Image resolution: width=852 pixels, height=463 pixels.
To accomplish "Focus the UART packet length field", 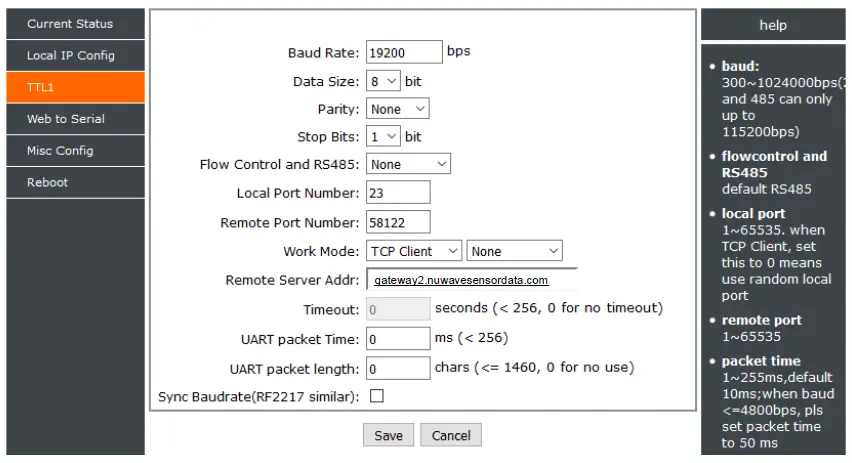I will pyautogui.click(x=398, y=368).
